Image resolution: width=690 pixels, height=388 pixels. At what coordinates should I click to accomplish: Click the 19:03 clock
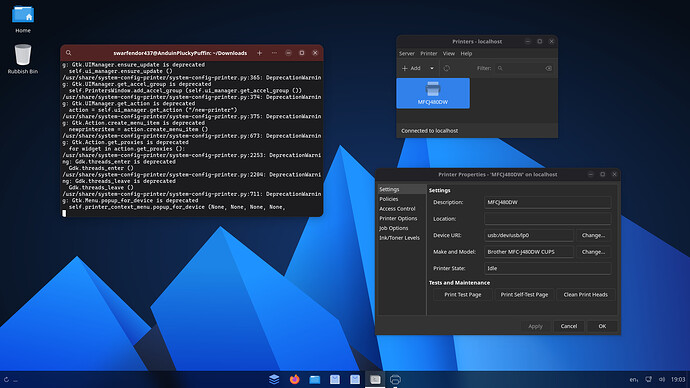pyautogui.click(x=678, y=379)
